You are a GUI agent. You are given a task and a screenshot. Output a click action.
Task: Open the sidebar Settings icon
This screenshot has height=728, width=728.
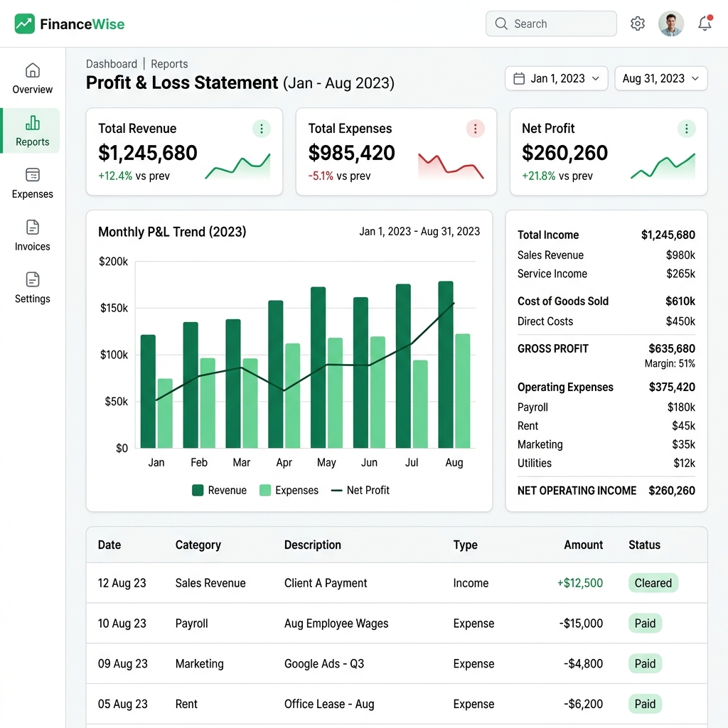tap(33, 279)
